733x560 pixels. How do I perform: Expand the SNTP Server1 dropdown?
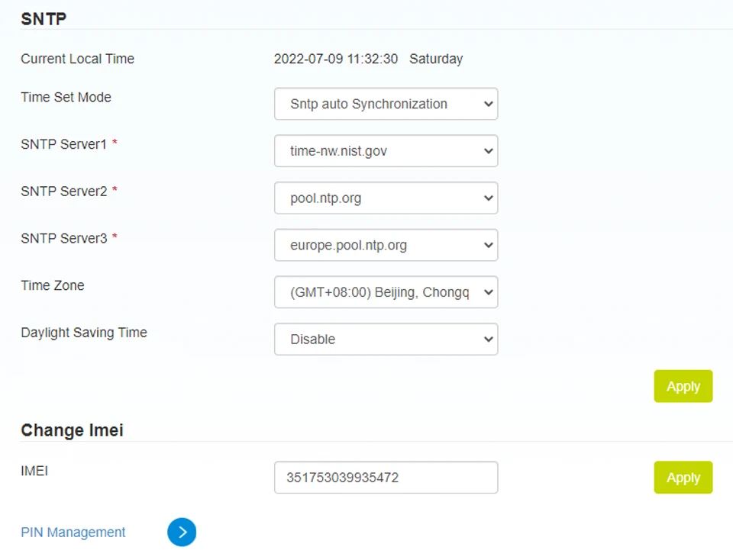coord(386,151)
